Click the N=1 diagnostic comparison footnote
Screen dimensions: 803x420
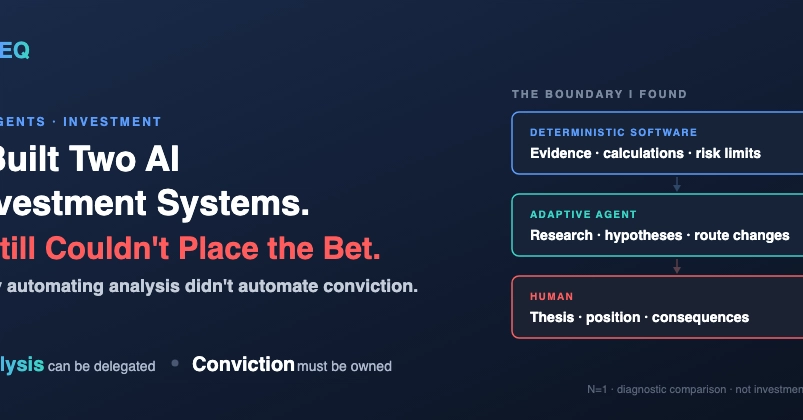coord(695,389)
